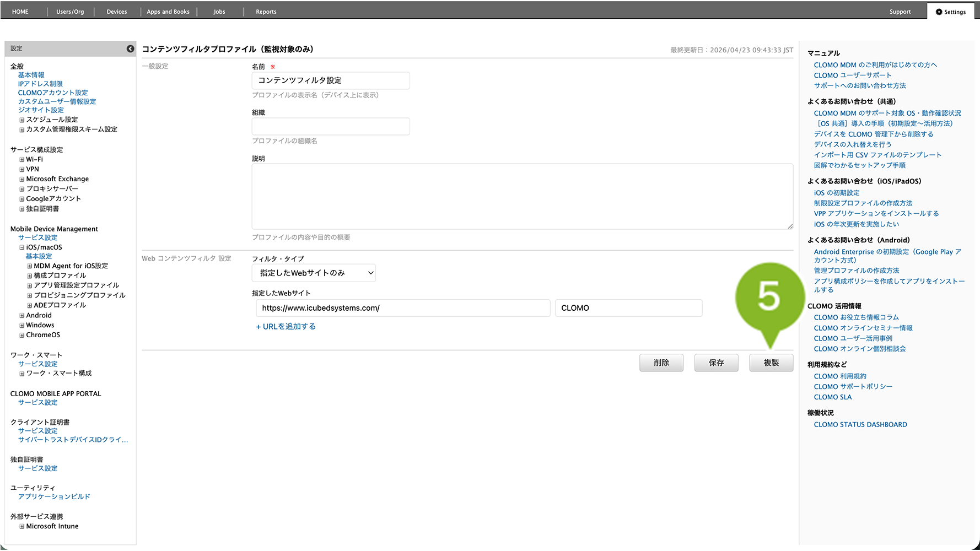Go to the Reports menu
This screenshot has width=980, height=551.
[x=266, y=12]
